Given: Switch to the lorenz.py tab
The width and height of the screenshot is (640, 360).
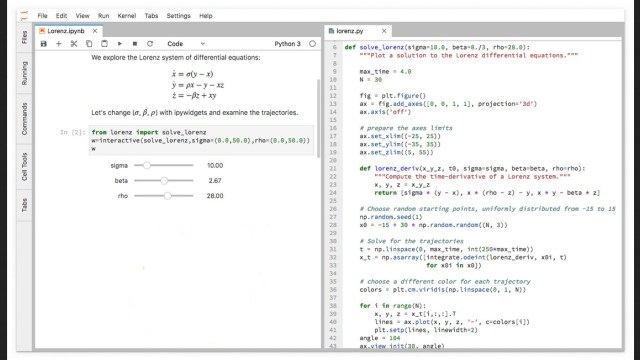Looking at the screenshot, I should coord(350,31).
